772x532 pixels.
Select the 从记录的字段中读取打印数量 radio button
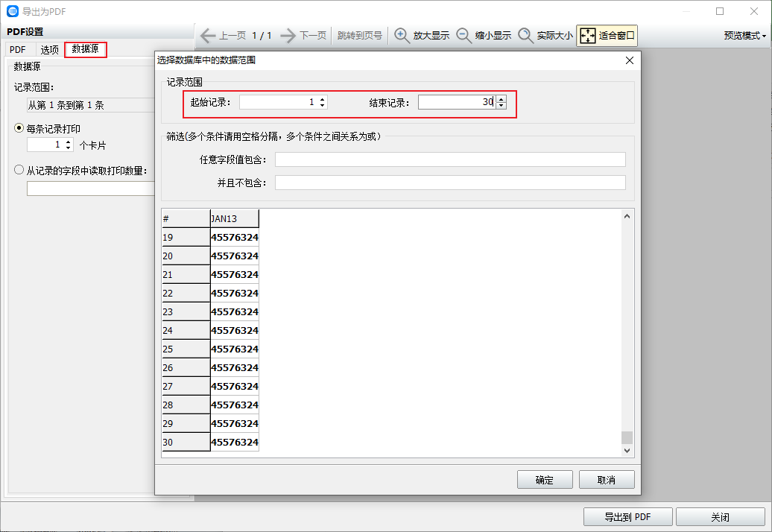[x=19, y=170]
